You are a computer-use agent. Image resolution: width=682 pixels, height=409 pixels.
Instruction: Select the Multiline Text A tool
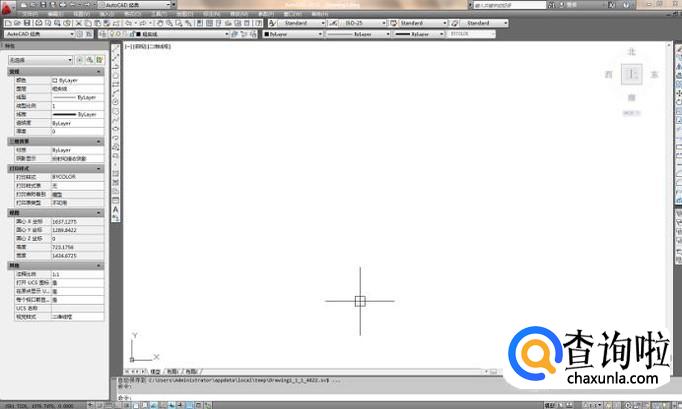pyautogui.click(x=116, y=209)
